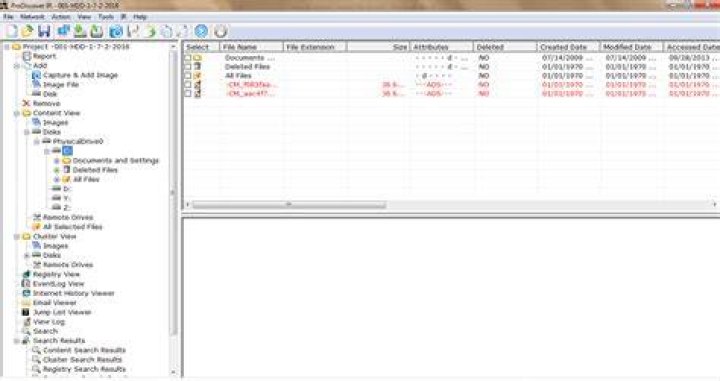
Task: Open the View Log node
Action: click(x=48, y=322)
